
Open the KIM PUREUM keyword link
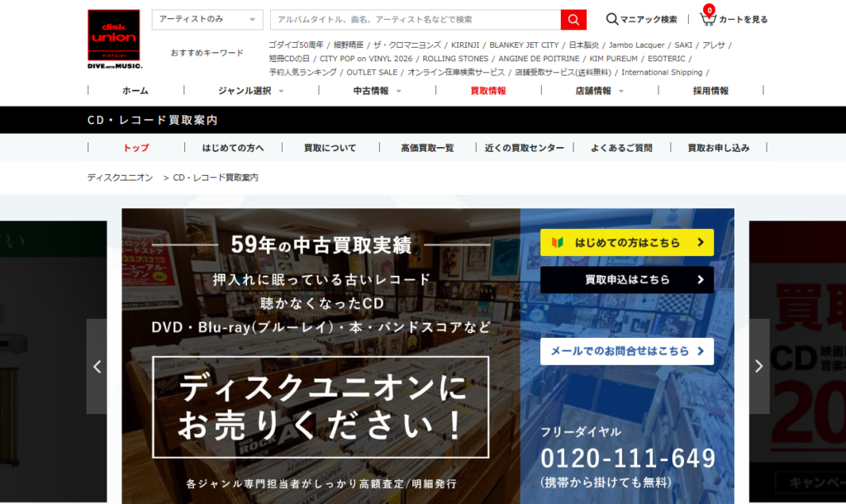tap(614, 59)
